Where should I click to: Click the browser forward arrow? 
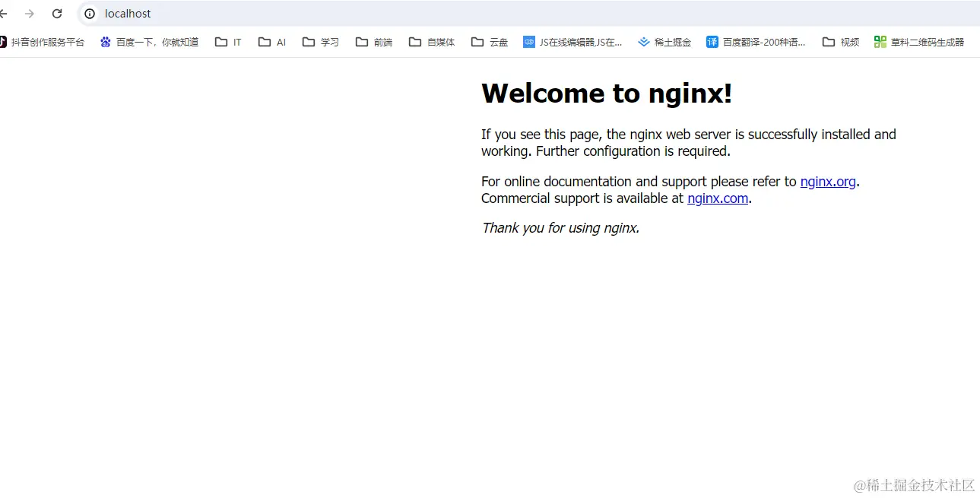[30, 14]
